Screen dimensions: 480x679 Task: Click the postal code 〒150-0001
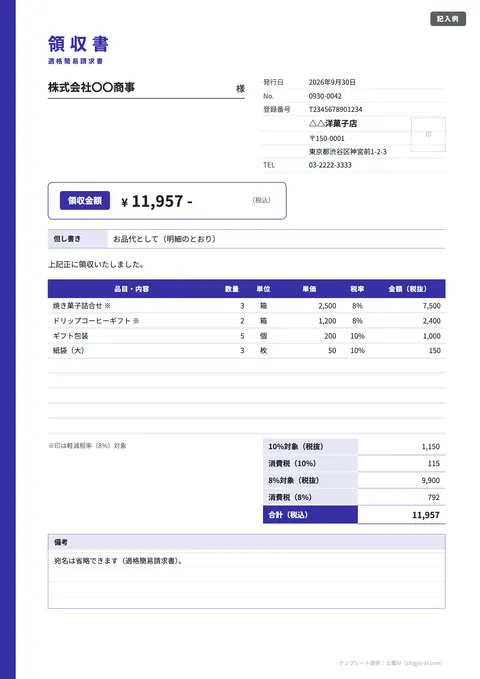327,138
